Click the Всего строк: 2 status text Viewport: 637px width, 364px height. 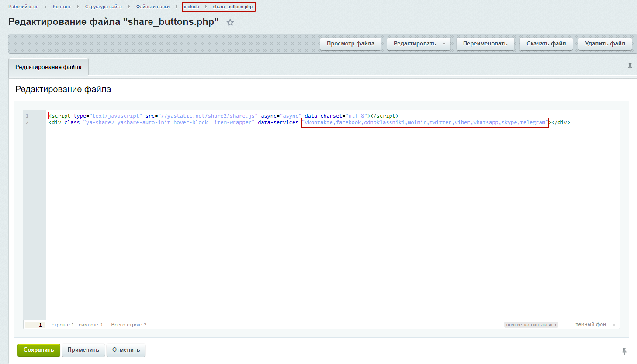[x=129, y=325]
